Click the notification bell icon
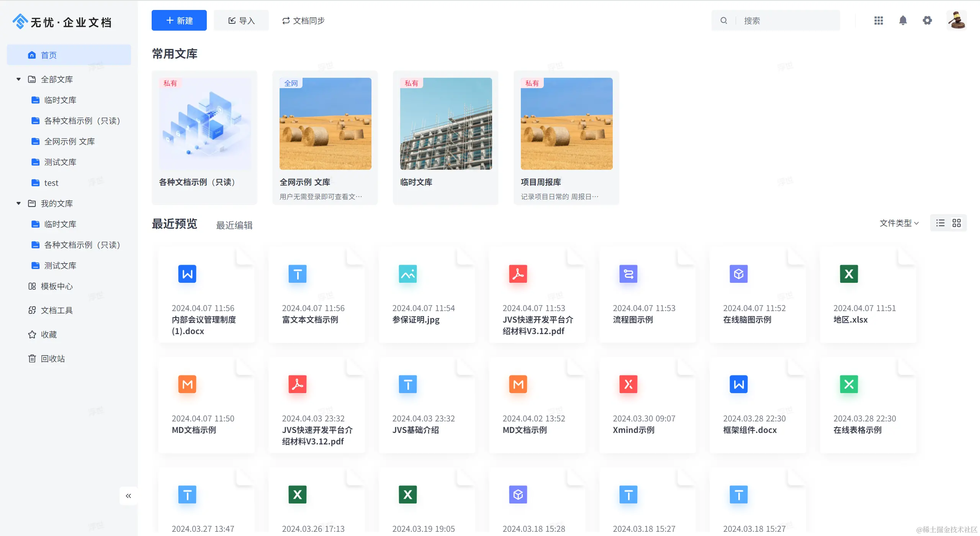 903,21
